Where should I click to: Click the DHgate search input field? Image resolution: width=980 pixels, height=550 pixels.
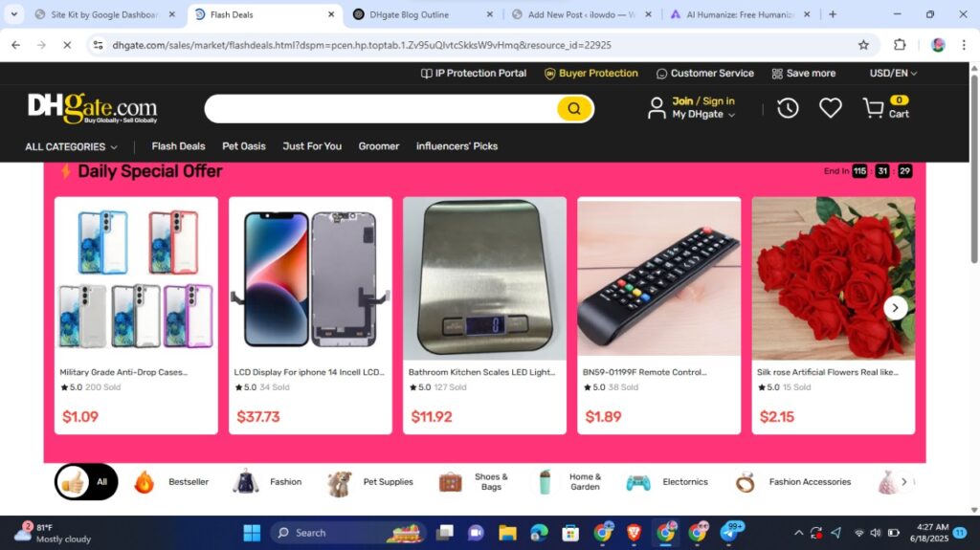click(x=381, y=109)
